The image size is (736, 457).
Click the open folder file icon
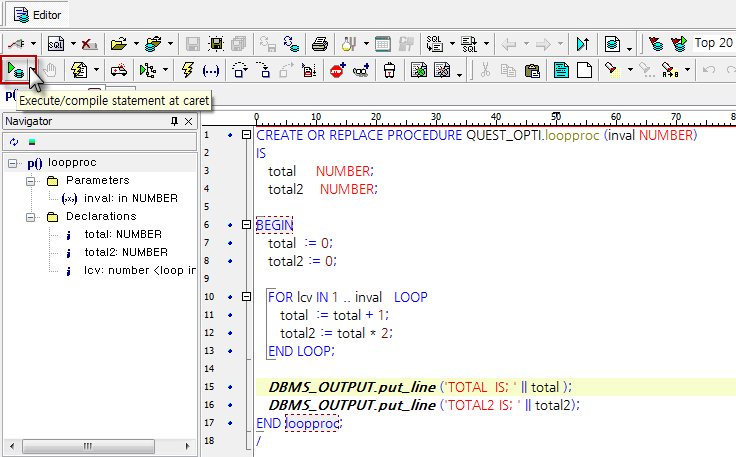tap(119, 44)
